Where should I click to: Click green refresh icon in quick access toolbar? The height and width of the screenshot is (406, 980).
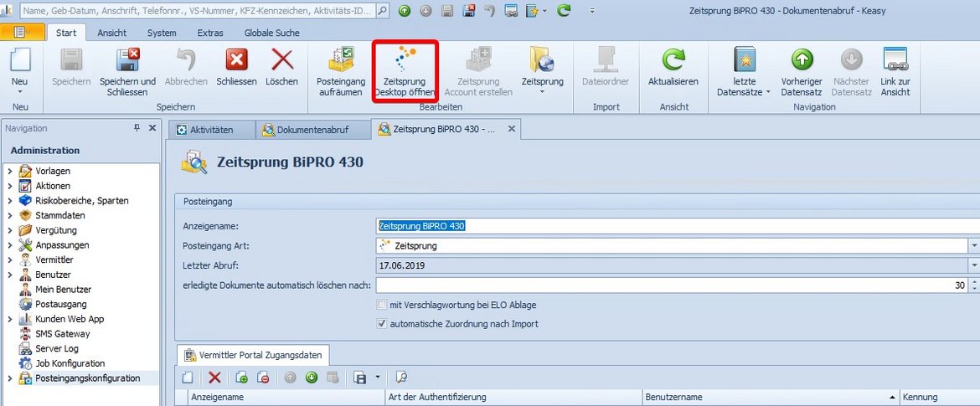click(x=564, y=11)
